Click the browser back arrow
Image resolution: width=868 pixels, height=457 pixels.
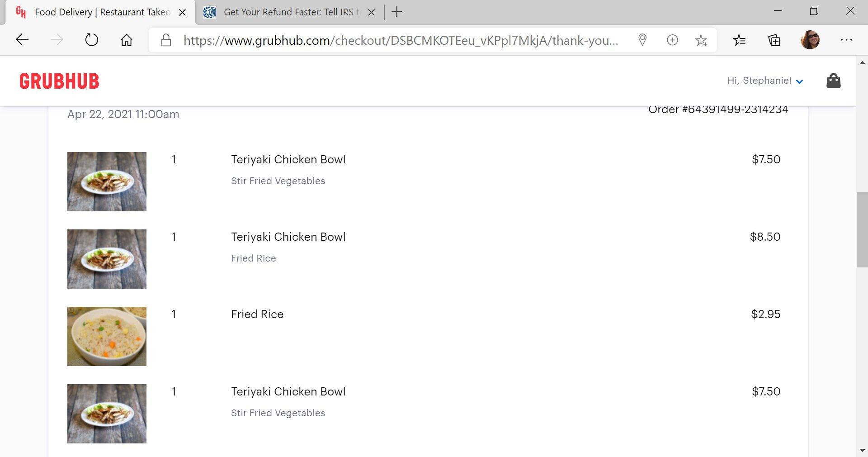tap(22, 40)
